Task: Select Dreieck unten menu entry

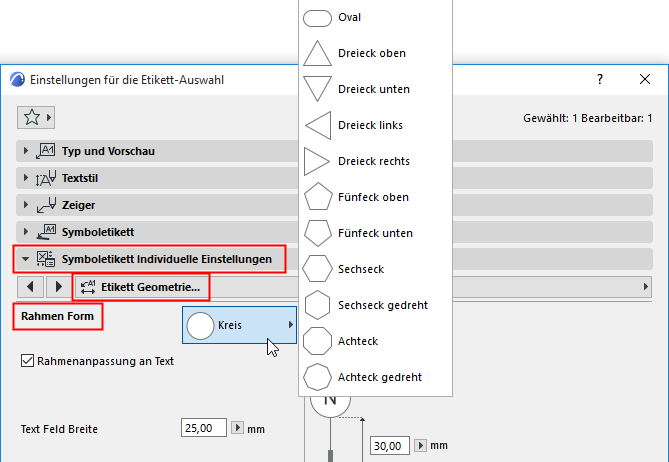Action: pyautogui.click(x=373, y=89)
